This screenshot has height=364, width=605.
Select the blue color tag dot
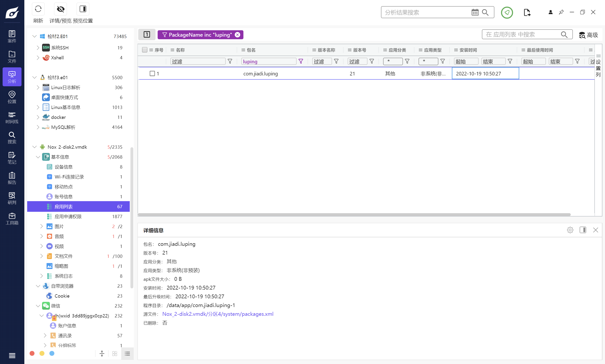point(52,353)
